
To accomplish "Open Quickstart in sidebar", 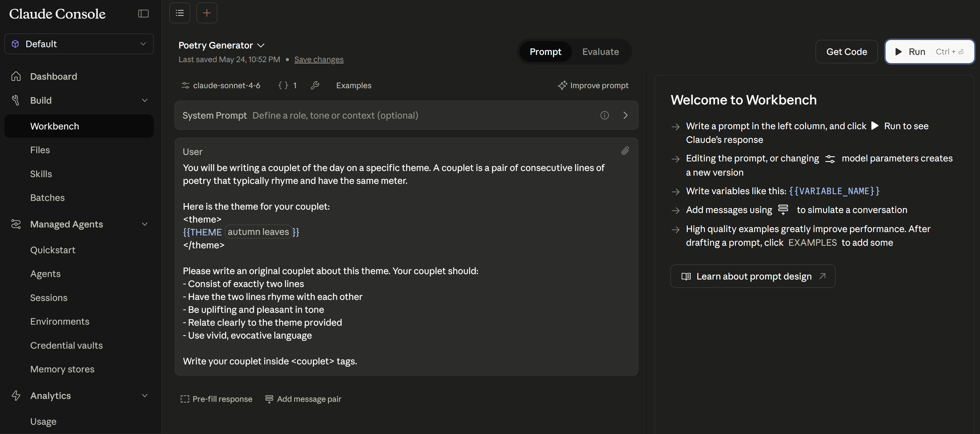I will pos(53,250).
